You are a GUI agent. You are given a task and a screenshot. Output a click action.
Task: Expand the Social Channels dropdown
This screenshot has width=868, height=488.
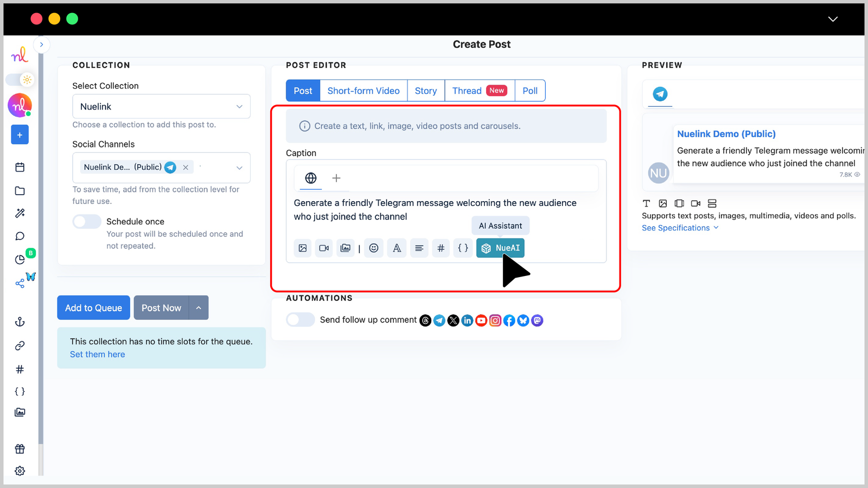pos(239,168)
